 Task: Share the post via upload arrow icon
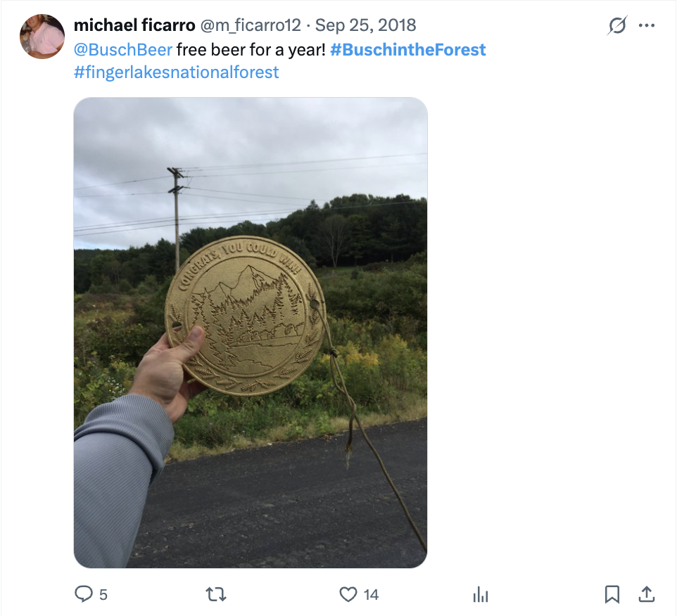[x=646, y=594]
